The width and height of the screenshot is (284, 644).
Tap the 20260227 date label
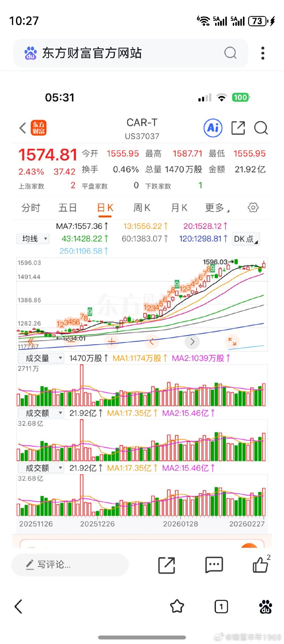point(247,524)
